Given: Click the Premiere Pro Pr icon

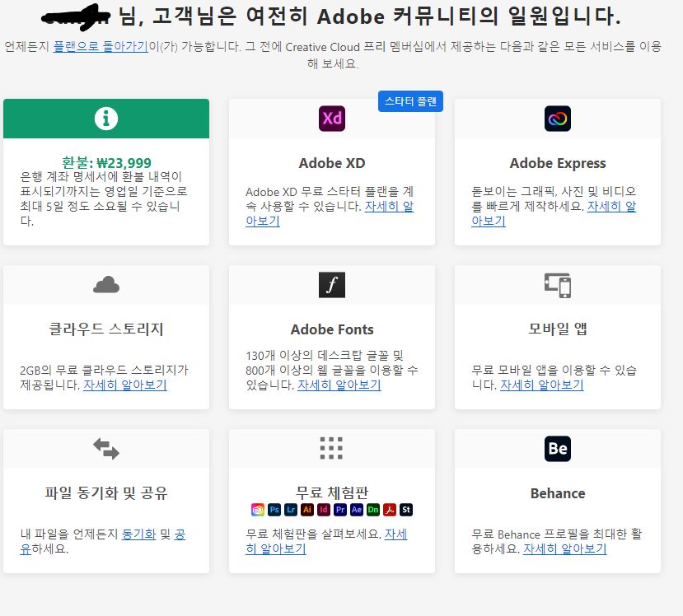Looking at the screenshot, I should click(x=340, y=510).
